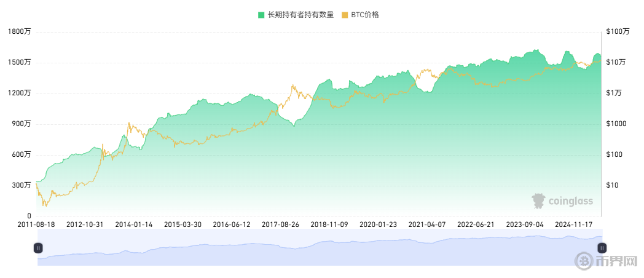Click the right range slider handle

pyautogui.click(x=602, y=248)
